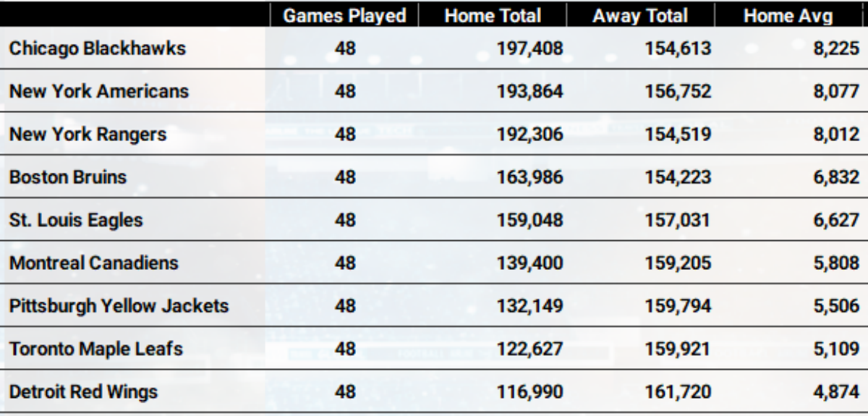Select Toronto's home average cell 5,109

[x=836, y=349]
